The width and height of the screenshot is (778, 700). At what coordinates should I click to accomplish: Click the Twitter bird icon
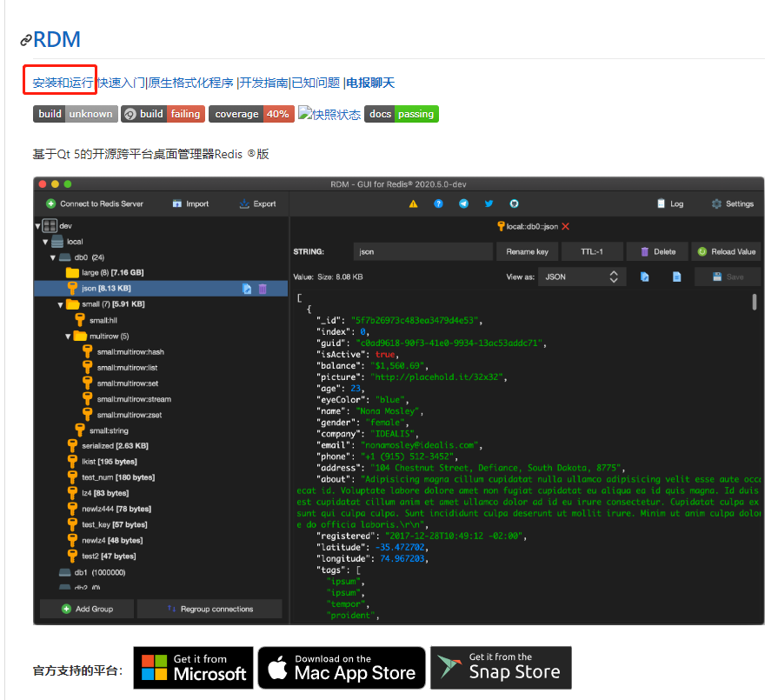489,203
